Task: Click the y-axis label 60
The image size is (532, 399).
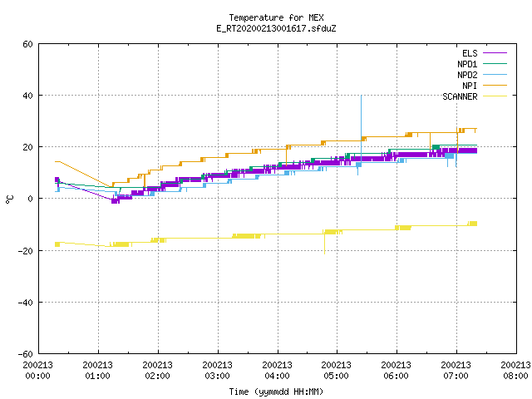Action: click(27, 44)
